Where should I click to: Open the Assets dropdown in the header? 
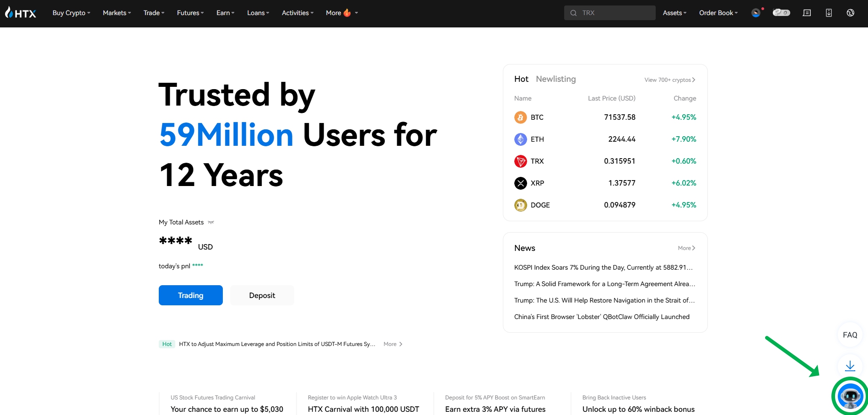coord(674,13)
